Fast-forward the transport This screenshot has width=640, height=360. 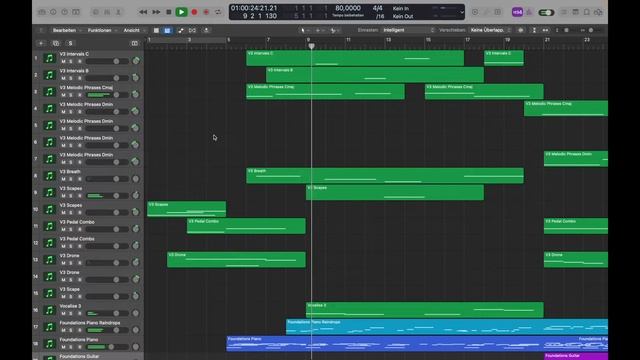[x=156, y=12]
